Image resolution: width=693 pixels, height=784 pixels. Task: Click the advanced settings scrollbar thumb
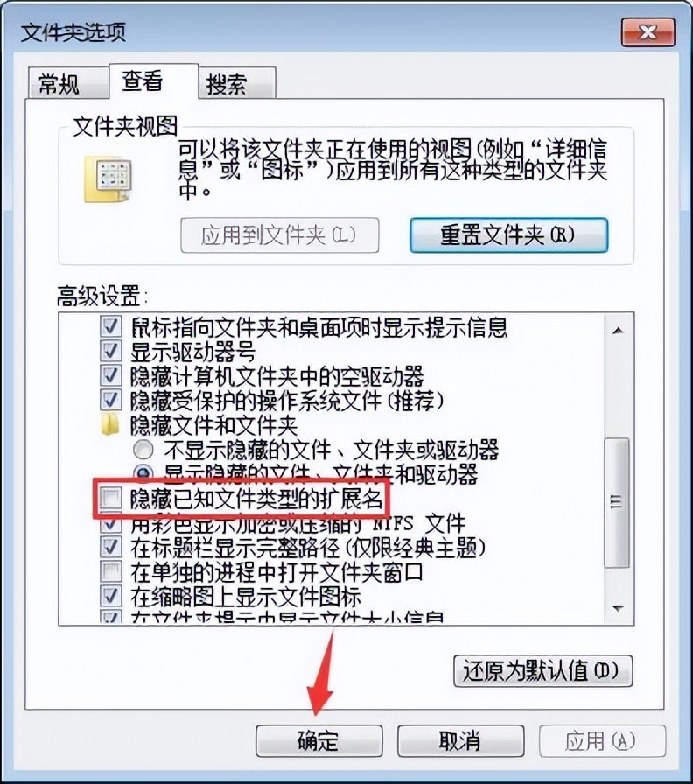click(x=617, y=502)
